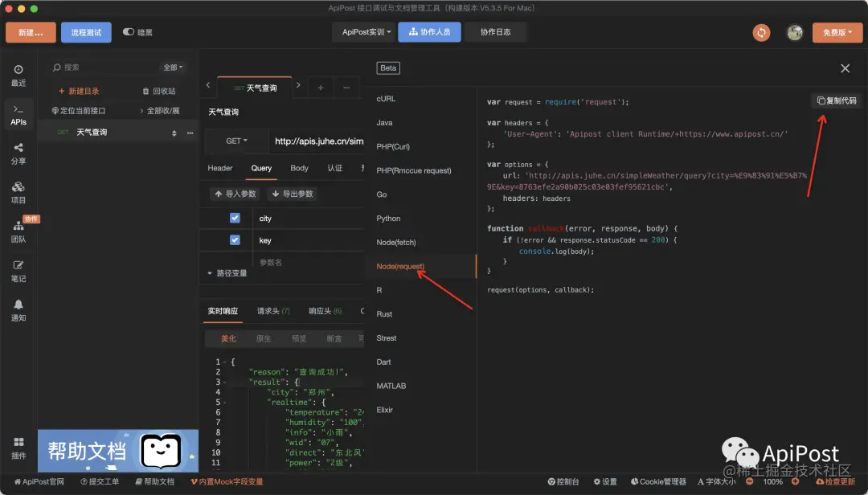Add a new request tab with plus

tap(321, 88)
